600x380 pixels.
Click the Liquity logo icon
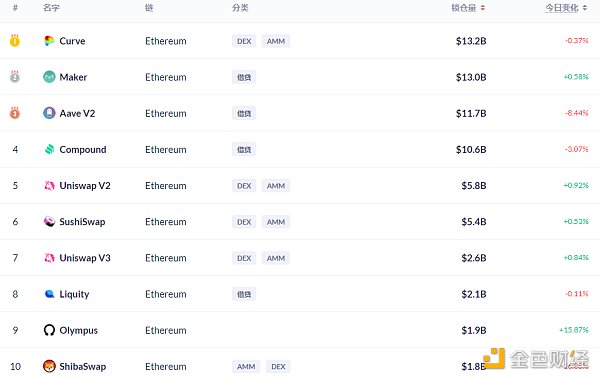click(x=49, y=294)
